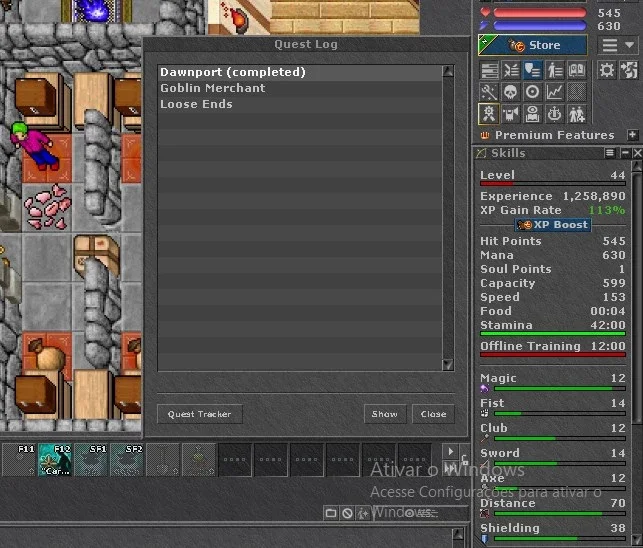Open the gear settings icon

[607, 71]
